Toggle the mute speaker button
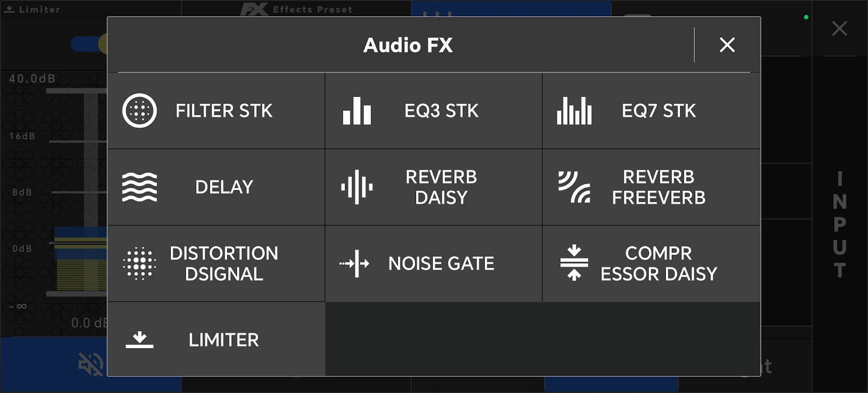Image resolution: width=868 pixels, height=393 pixels. pos(91,365)
